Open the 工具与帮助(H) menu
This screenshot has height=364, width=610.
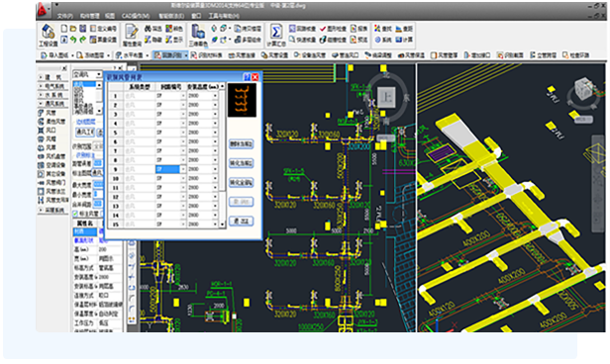pos(224,16)
